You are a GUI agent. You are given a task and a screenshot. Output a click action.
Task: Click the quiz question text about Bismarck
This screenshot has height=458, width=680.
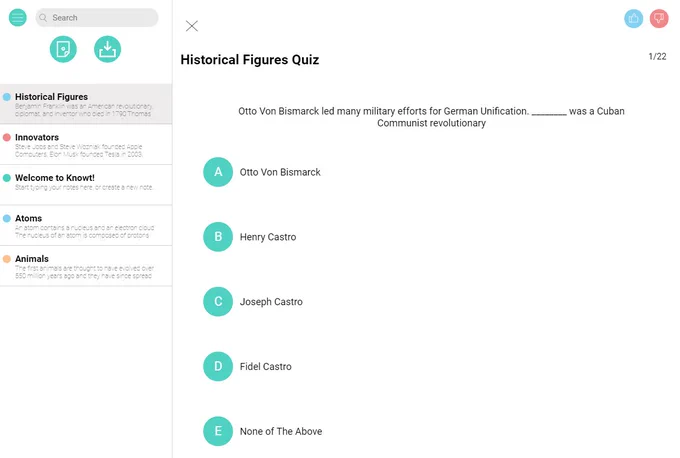(432, 117)
